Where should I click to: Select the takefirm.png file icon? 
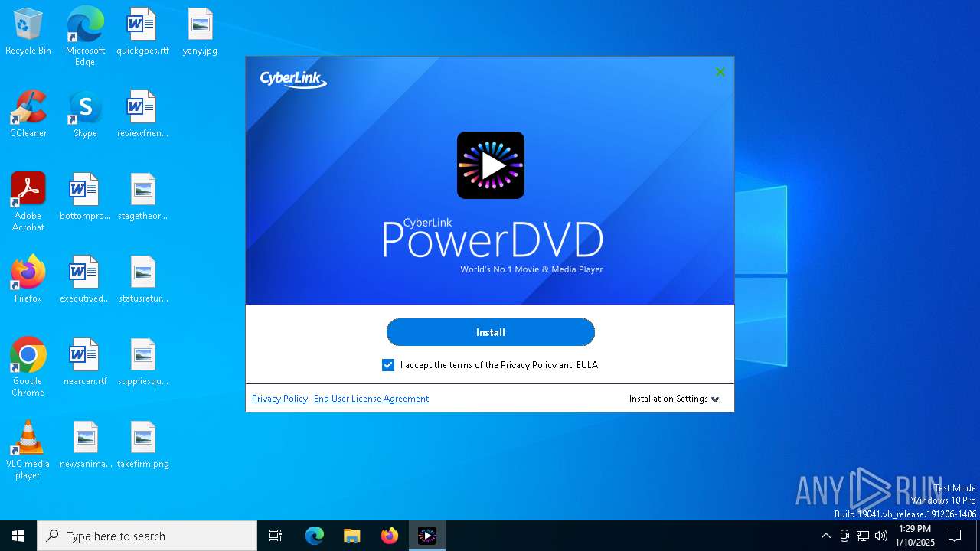pos(142,445)
